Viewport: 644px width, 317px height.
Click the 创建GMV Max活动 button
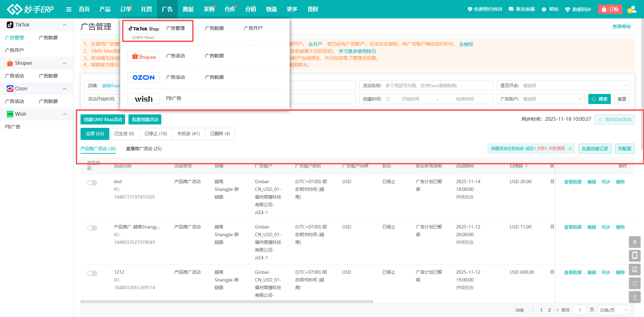(103, 119)
